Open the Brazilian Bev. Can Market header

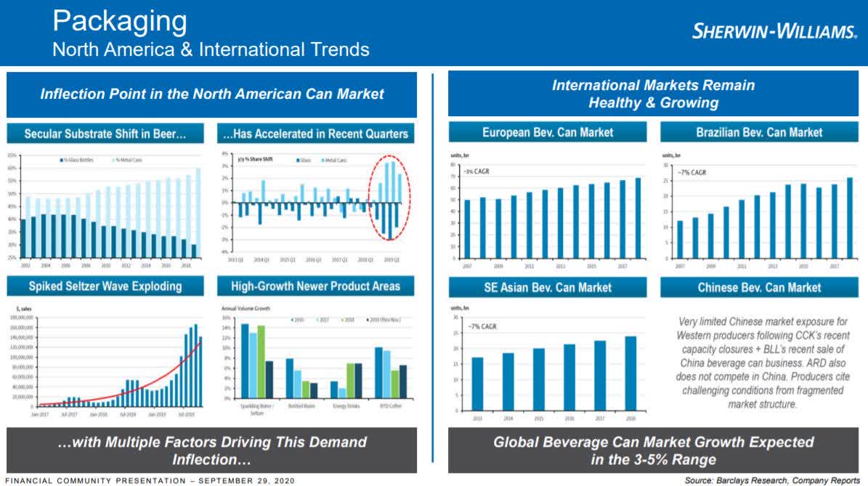click(759, 132)
